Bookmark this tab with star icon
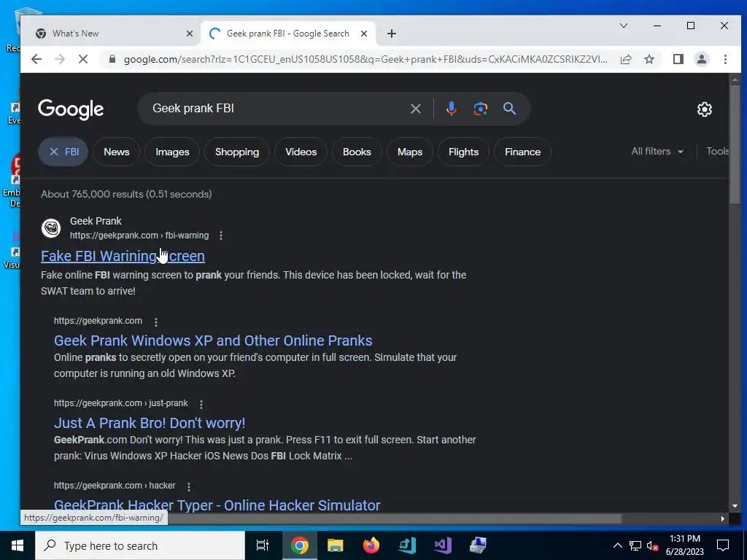 point(649,59)
